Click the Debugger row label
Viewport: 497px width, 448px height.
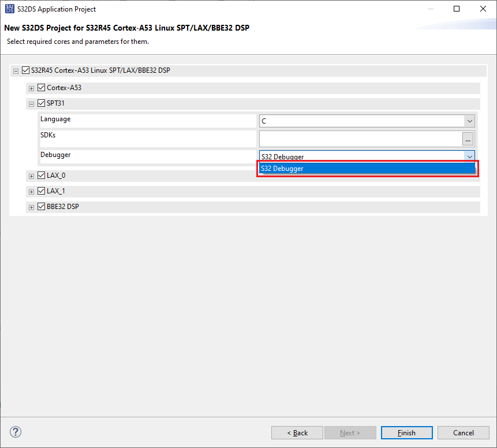click(55, 155)
